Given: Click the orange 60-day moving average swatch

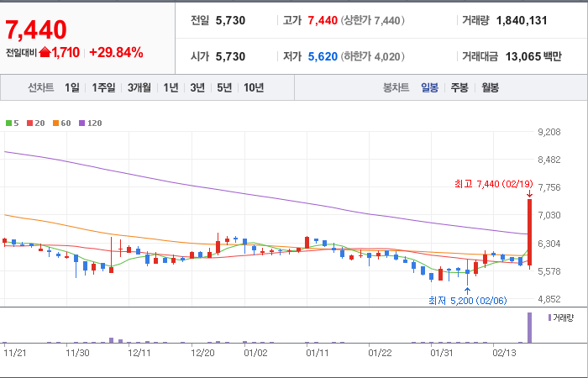Looking at the screenshot, I should [55, 123].
